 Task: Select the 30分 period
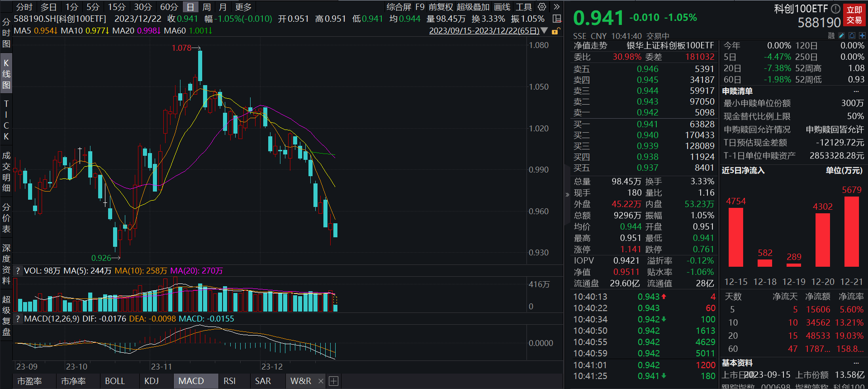click(143, 7)
